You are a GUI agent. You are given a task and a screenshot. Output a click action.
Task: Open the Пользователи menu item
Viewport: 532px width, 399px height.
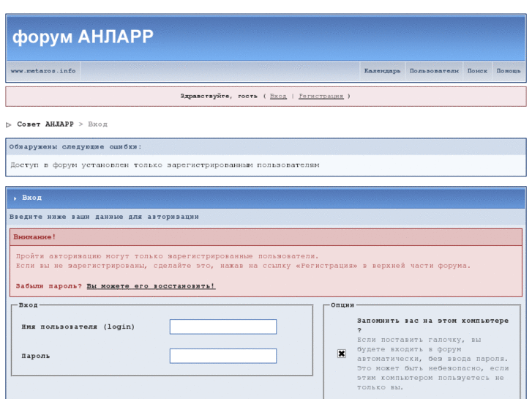[434, 71]
